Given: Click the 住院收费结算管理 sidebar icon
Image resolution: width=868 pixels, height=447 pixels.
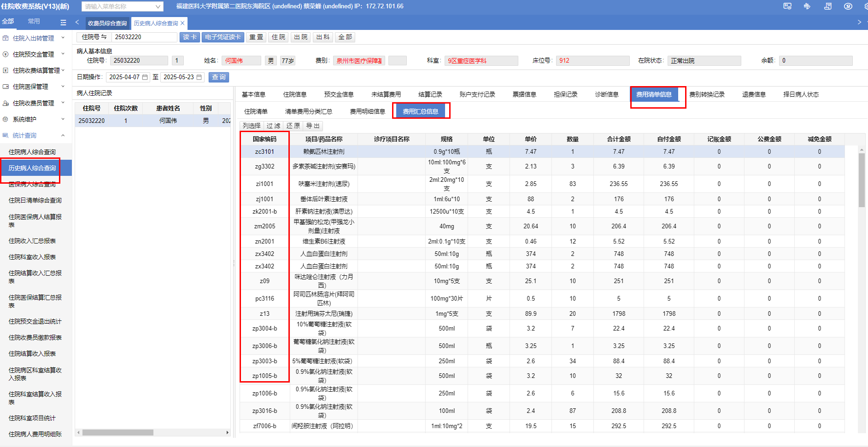Looking at the screenshot, I should 6,70.
